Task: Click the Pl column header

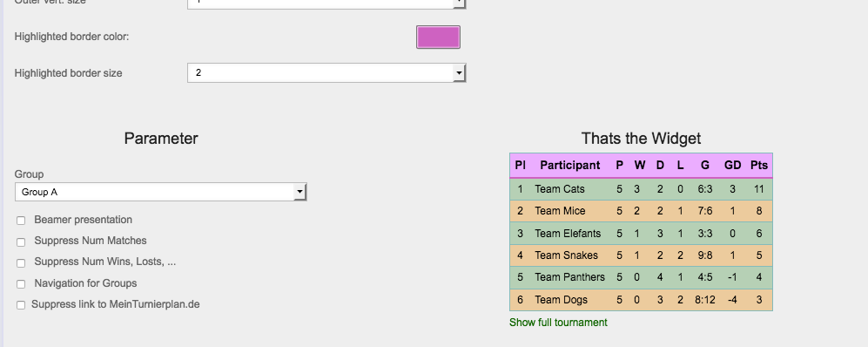Action: (x=520, y=165)
